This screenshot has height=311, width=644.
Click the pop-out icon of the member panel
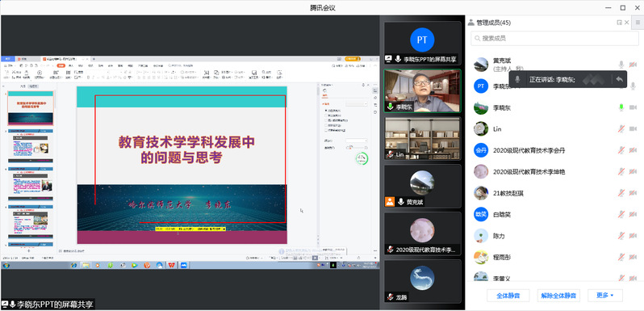tap(619, 23)
